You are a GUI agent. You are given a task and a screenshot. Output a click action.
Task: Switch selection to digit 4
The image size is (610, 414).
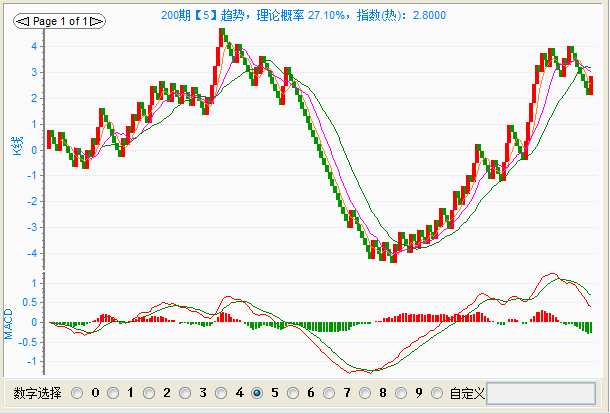point(220,394)
